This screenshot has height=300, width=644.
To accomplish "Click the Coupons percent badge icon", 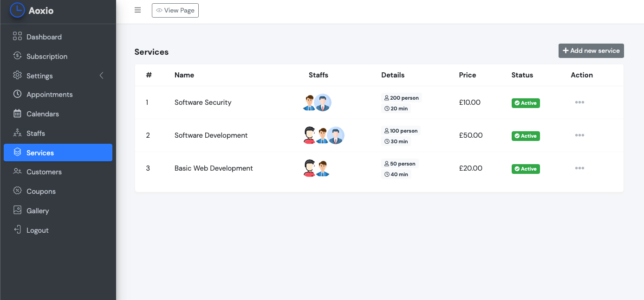I will coord(17,191).
